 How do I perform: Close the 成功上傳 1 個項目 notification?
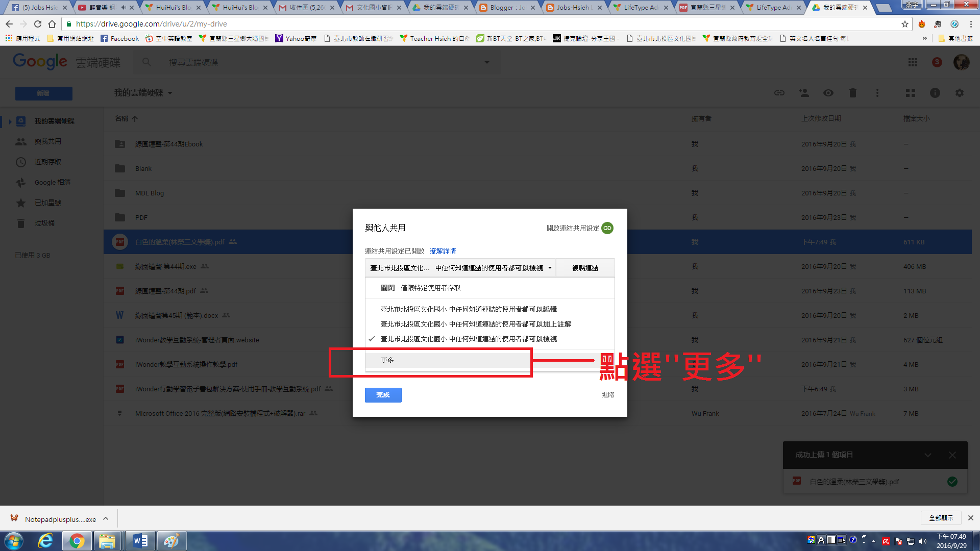[952, 455]
